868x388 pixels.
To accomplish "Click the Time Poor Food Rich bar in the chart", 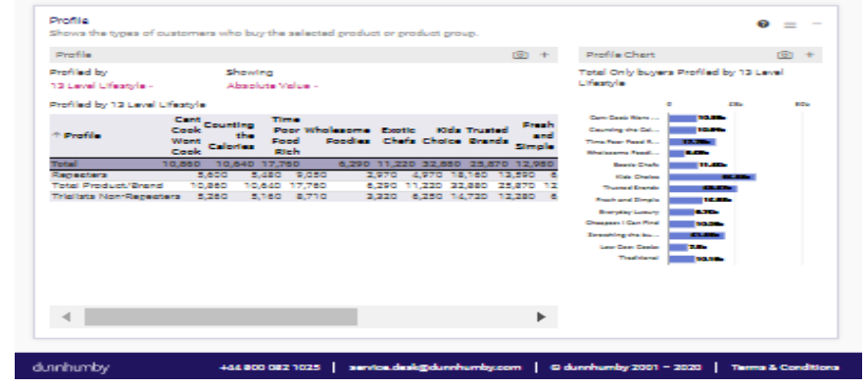I will [692, 142].
